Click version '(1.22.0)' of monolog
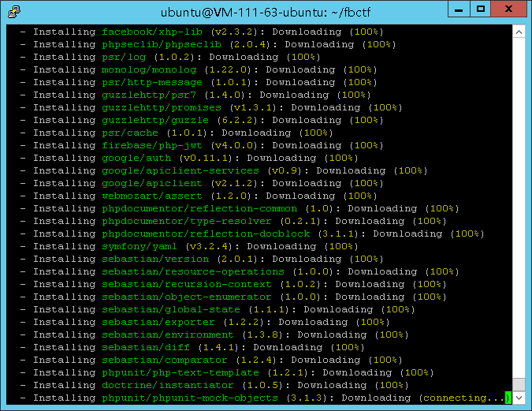The width and height of the screenshot is (532, 411). [228, 69]
